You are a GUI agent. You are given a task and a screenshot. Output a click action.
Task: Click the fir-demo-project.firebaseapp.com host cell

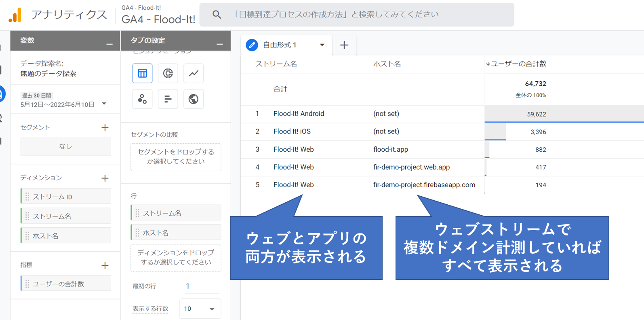[x=424, y=185]
